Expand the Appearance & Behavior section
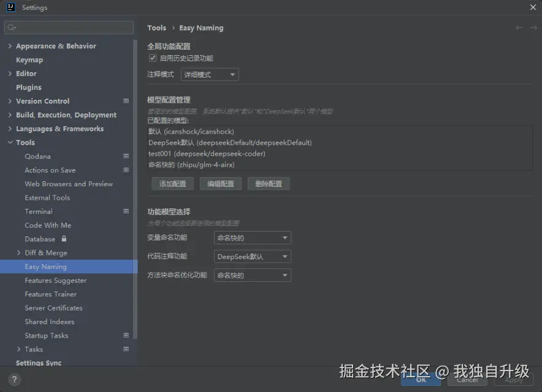The height and width of the screenshot is (392, 542). pyautogui.click(x=10, y=46)
